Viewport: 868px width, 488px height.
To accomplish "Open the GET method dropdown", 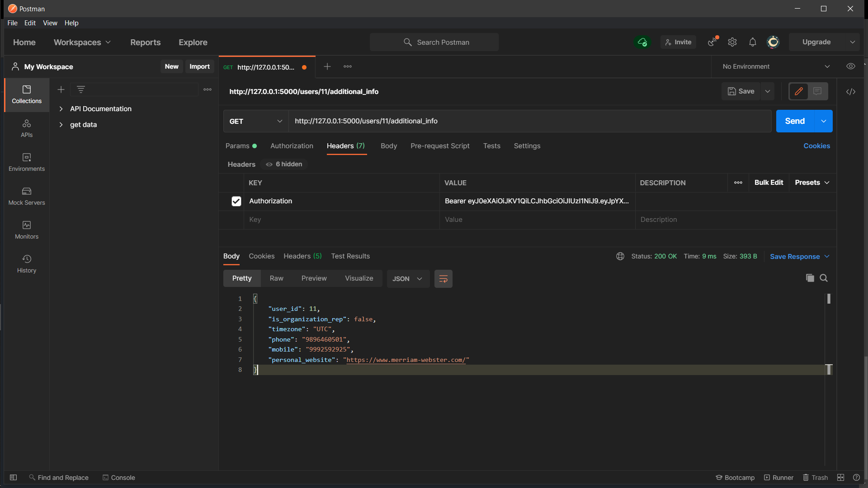I will [x=255, y=121].
